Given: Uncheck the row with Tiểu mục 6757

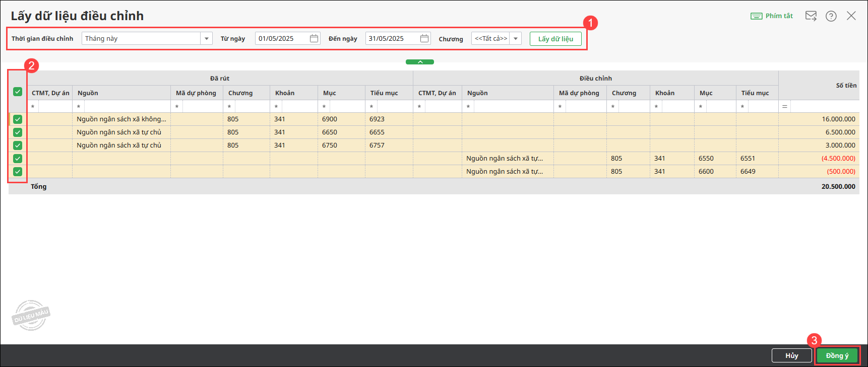Looking at the screenshot, I should tap(18, 145).
